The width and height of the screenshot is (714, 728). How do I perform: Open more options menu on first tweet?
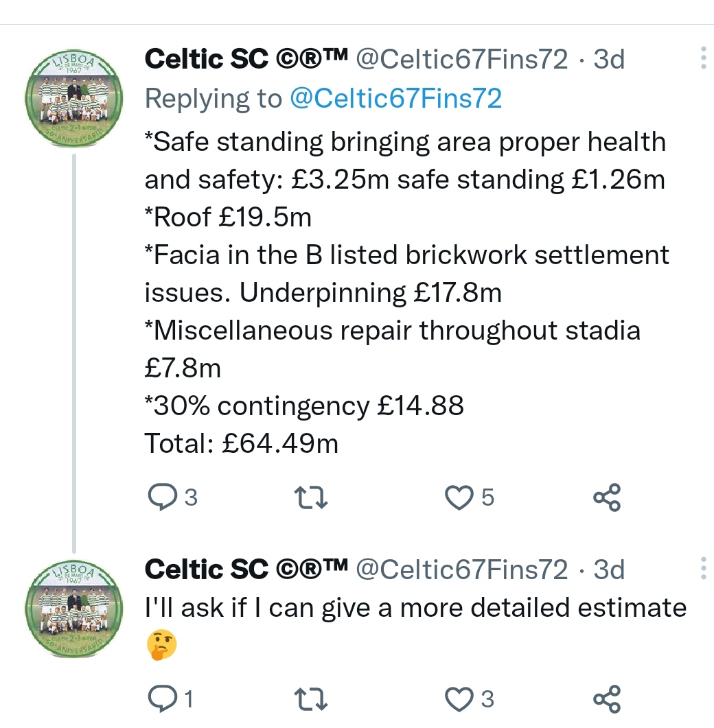point(703,59)
